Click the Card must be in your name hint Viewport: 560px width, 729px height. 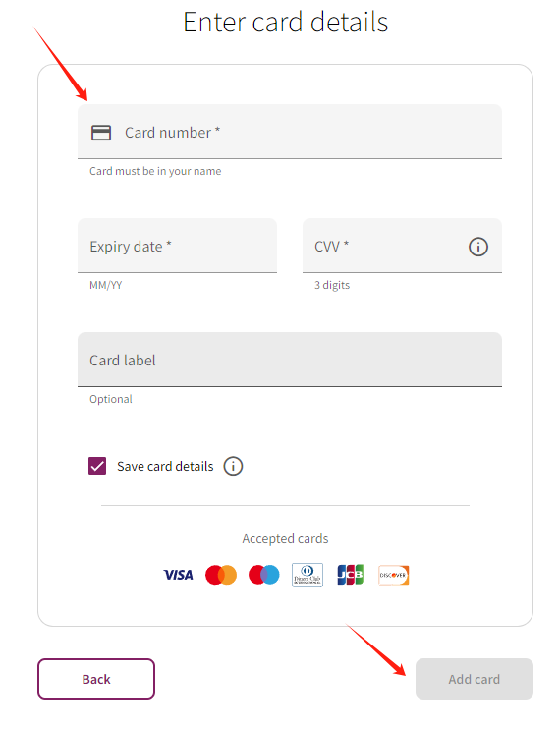tap(155, 171)
